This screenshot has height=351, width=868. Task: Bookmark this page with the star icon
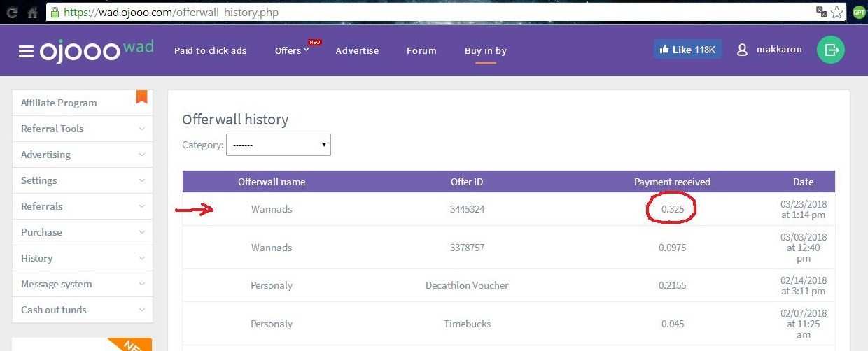point(837,13)
